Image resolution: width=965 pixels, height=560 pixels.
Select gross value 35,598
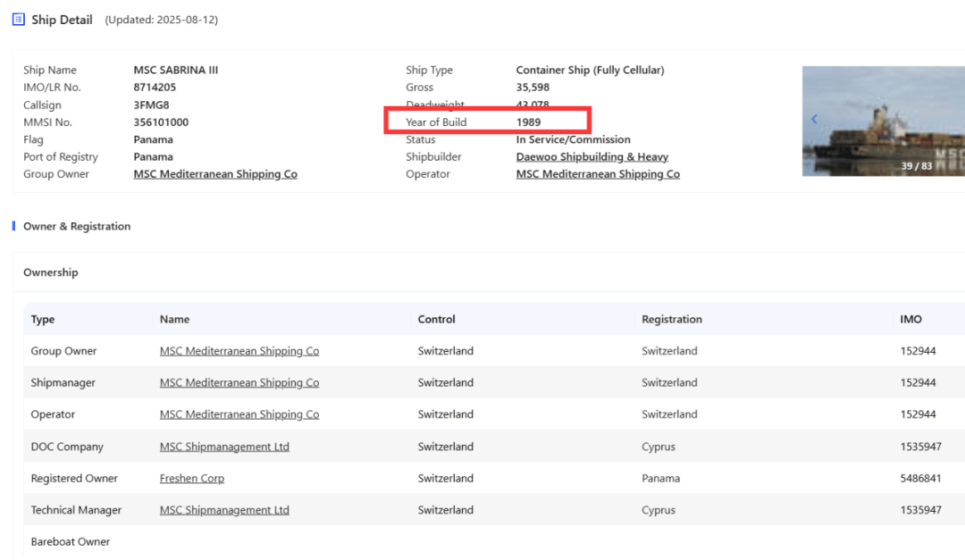coord(533,88)
